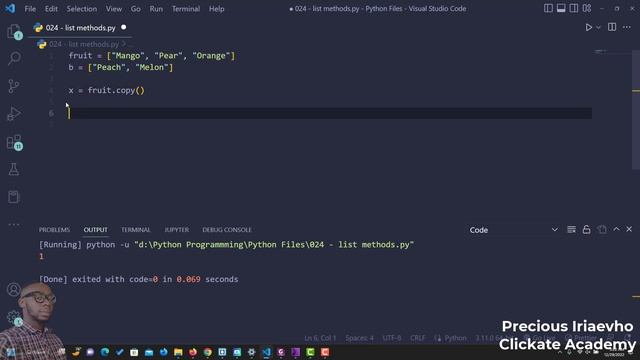
Task: Select the '024 - list methods.py' editor tab
Action: click(80, 28)
